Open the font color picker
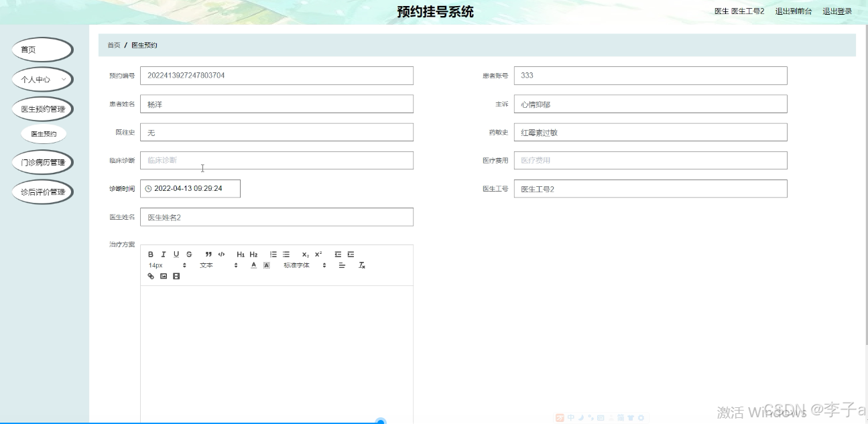 (253, 265)
